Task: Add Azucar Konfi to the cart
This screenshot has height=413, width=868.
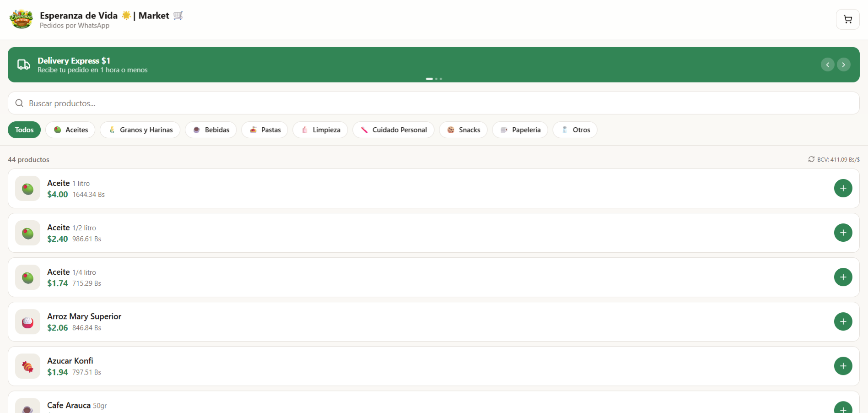Action: (843, 366)
